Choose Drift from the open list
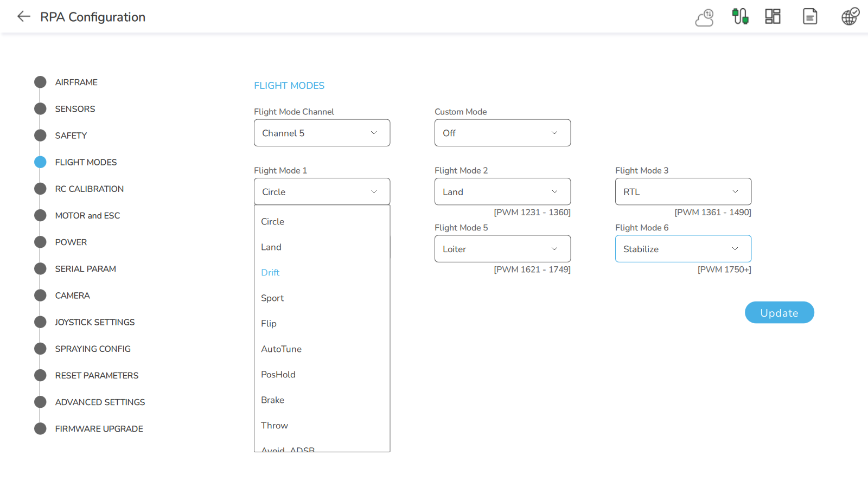This screenshot has height=488, width=868. (x=270, y=273)
